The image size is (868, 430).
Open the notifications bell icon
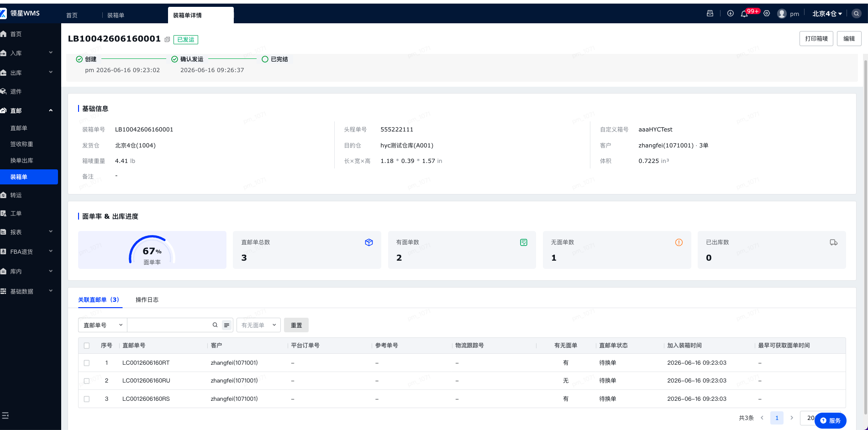pyautogui.click(x=744, y=14)
